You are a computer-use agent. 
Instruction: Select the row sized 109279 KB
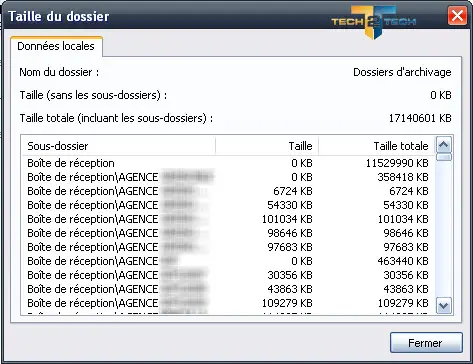coord(228,303)
